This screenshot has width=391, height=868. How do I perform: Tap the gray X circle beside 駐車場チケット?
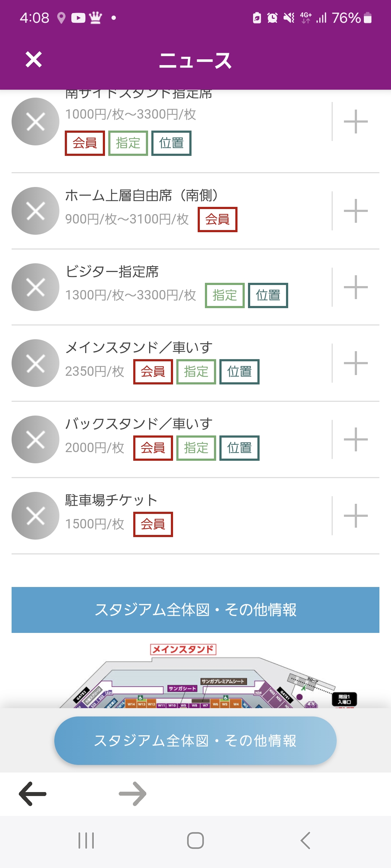click(x=35, y=516)
